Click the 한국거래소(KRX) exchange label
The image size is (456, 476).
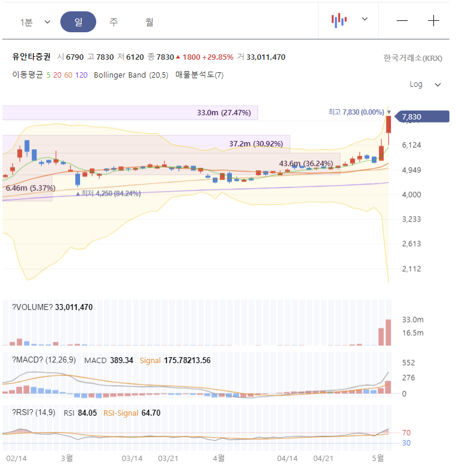pos(412,58)
